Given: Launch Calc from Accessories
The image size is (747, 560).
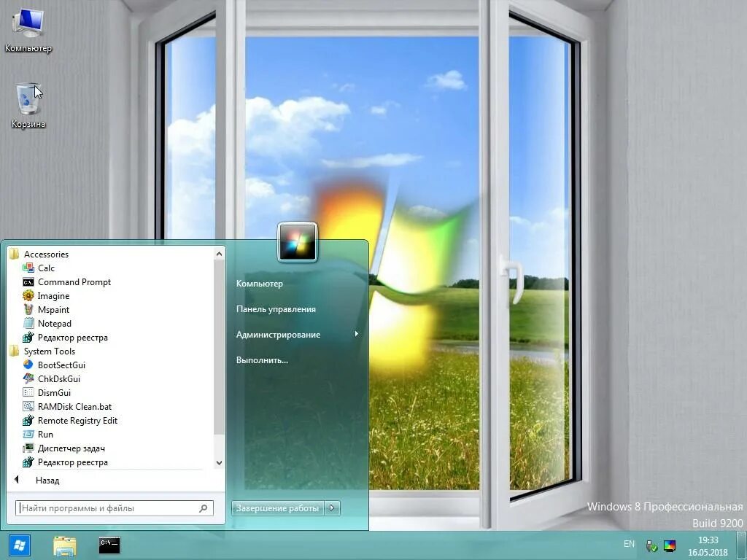Looking at the screenshot, I should (x=46, y=268).
